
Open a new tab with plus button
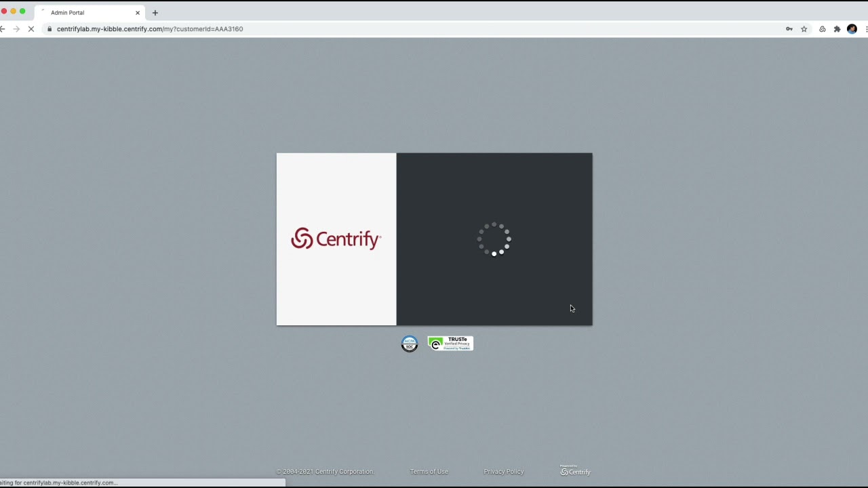[x=155, y=13]
